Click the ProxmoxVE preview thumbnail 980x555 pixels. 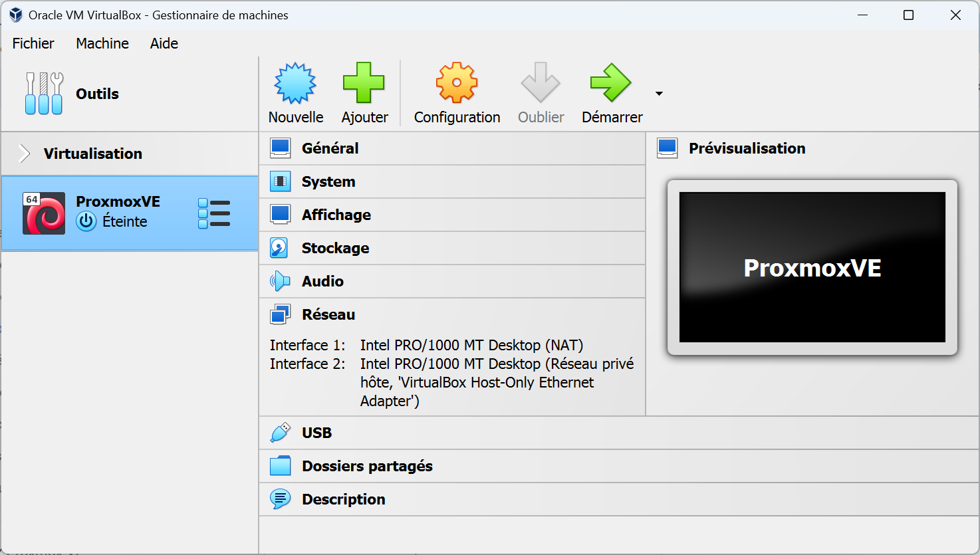coord(812,267)
